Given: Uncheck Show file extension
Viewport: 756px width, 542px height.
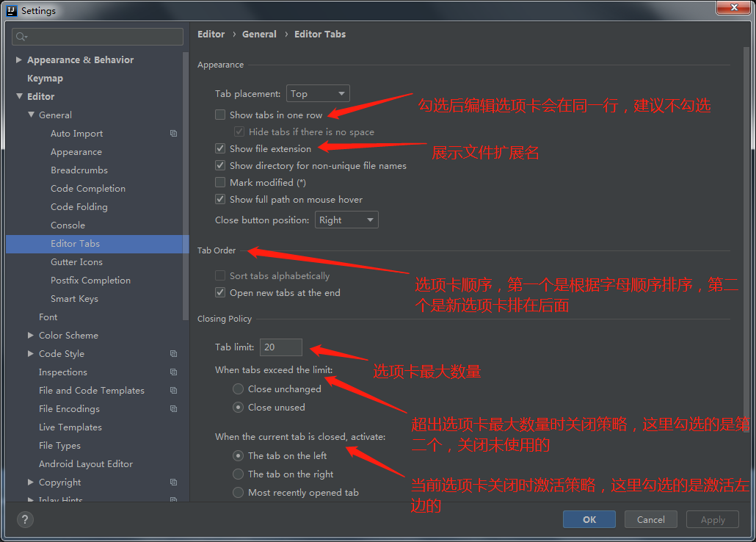Looking at the screenshot, I should pyautogui.click(x=219, y=148).
